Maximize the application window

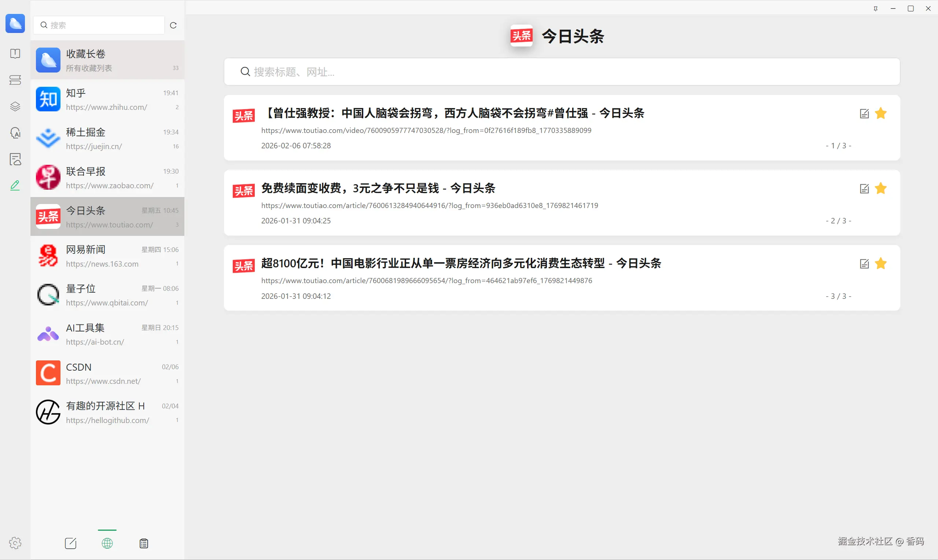911,8
